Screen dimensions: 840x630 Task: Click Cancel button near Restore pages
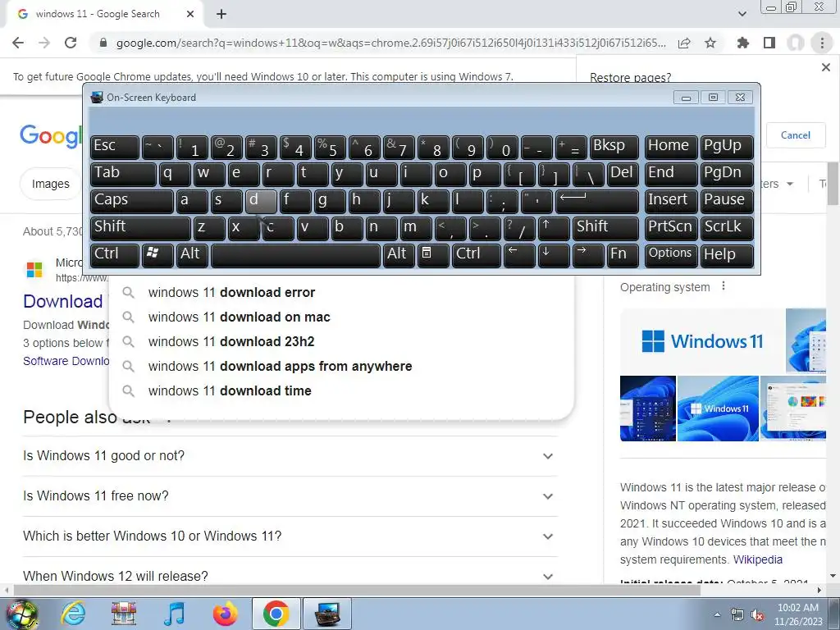tap(795, 135)
